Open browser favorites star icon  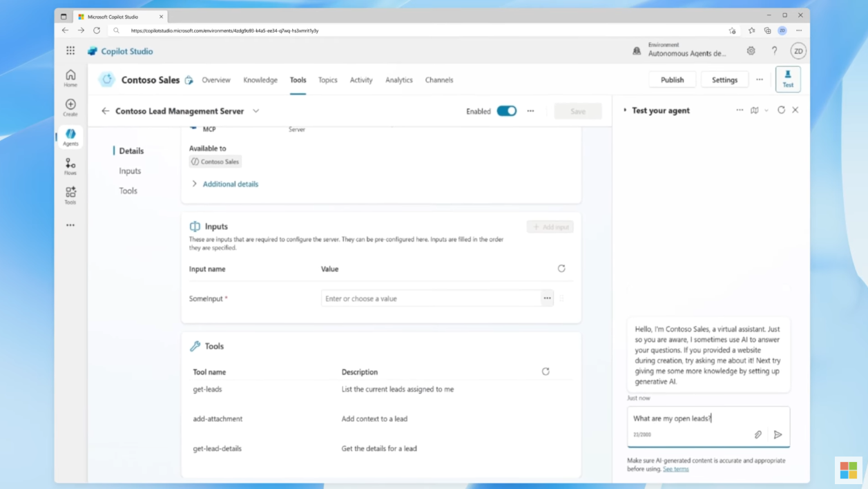pos(751,30)
